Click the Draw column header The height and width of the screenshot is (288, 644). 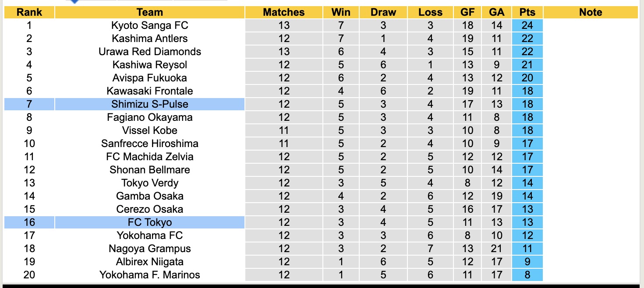(x=383, y=12)
